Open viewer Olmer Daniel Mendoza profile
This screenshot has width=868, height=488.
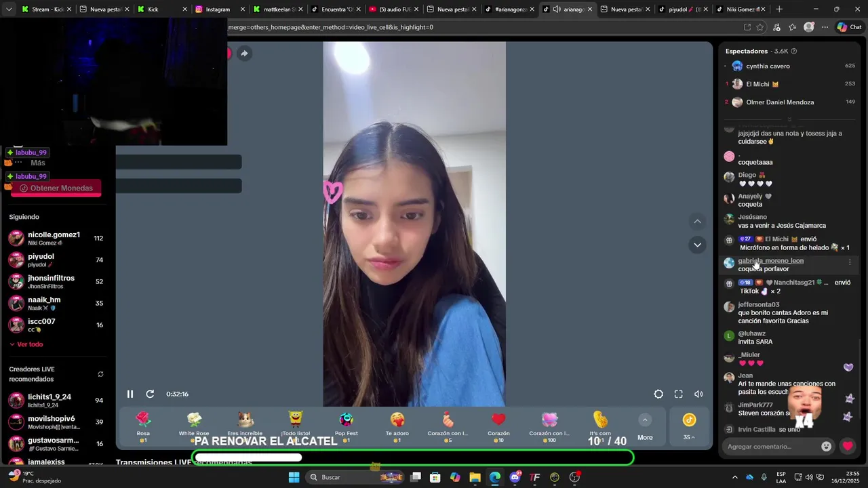click(x=780, y=102)
